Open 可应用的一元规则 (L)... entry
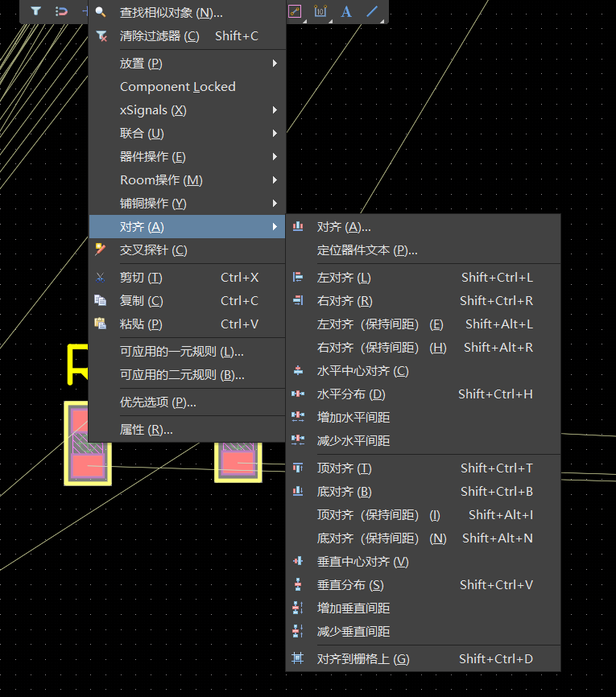The height and width of the screenshot is (697, 616). [x=187, y=352]
